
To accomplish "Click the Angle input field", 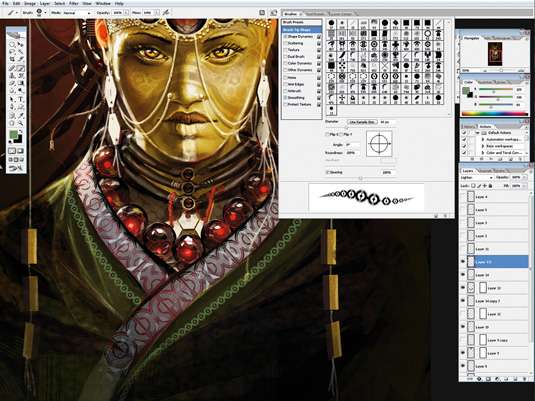I will click(x=353, y=145).
